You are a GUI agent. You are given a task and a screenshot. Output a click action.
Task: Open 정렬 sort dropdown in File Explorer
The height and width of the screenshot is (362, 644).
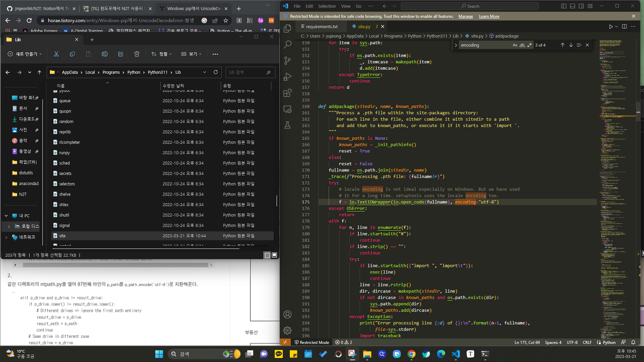click(x=162, y=54)
